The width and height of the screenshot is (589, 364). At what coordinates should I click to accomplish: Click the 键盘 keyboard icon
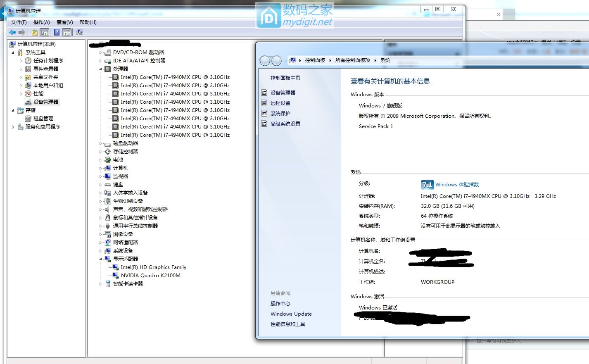point(108,184)
